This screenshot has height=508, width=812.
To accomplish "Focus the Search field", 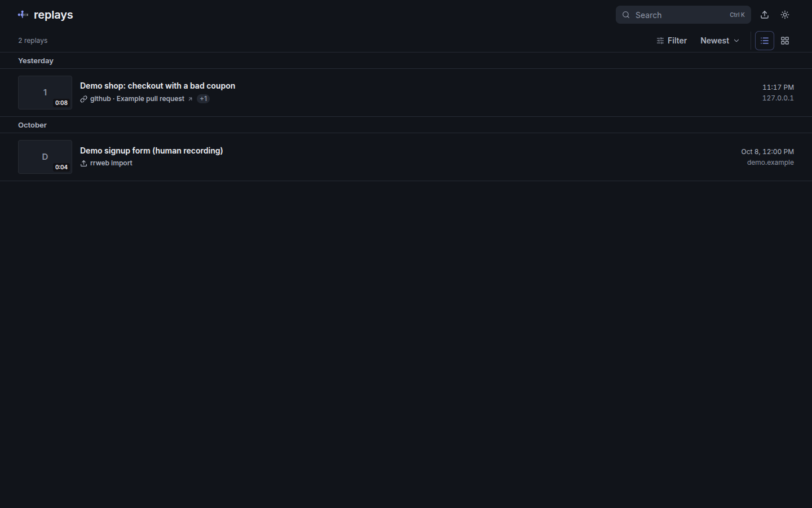I will pos(683,15).
